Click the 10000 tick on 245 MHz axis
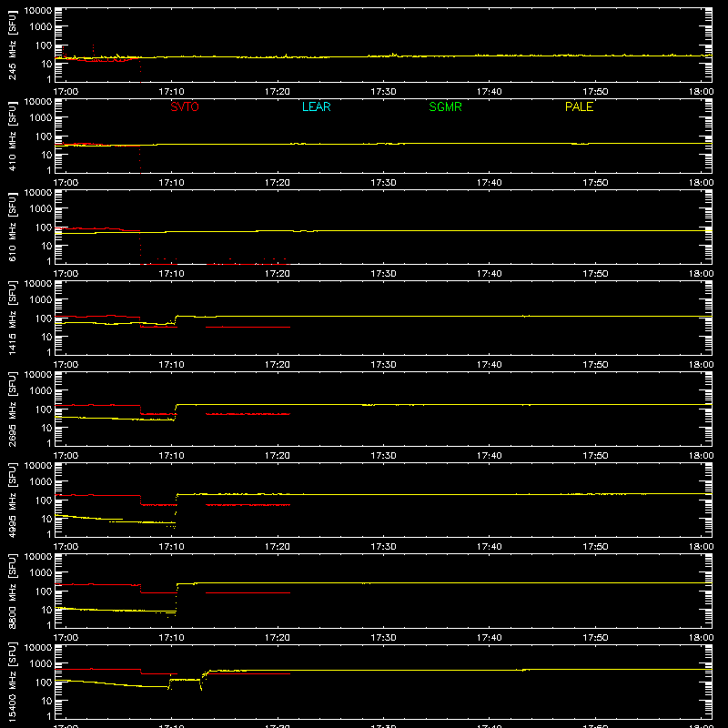The image size is (728, 728). pyautogui.click(x=38, y=11)
